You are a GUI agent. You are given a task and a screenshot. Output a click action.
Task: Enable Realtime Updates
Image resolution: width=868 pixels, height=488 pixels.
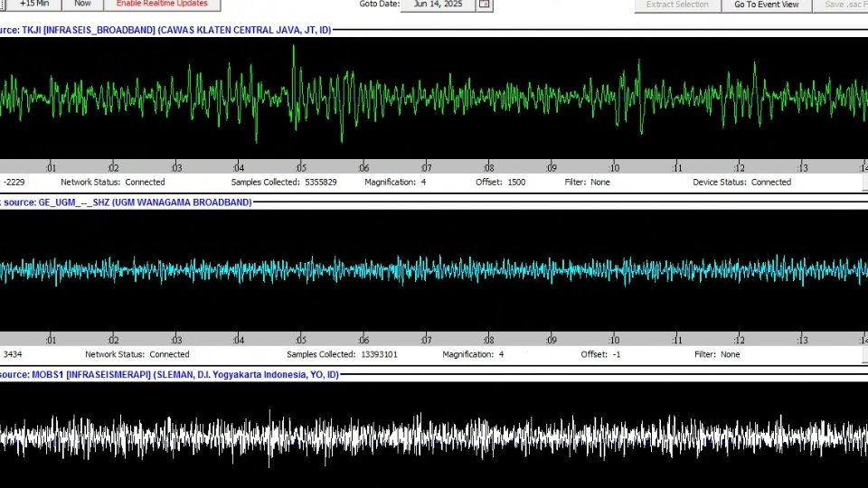pos(162,4)
